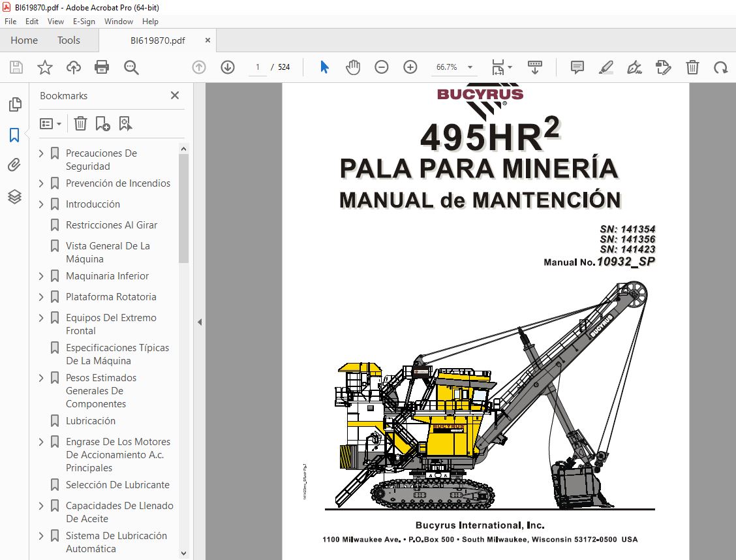Image resolution: width=736 pixels, height=560 pixels.
Task: Open the page thumbnails panel
Action: tap(15, 104)
